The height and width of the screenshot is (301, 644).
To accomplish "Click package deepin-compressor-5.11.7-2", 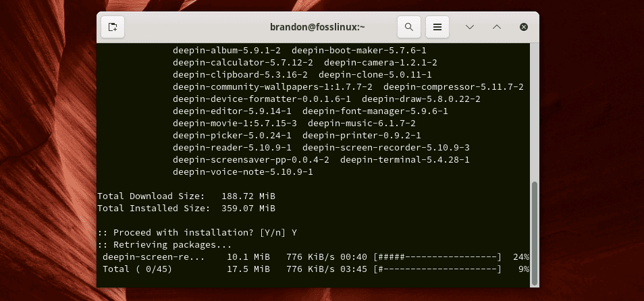I will [454, 87].
